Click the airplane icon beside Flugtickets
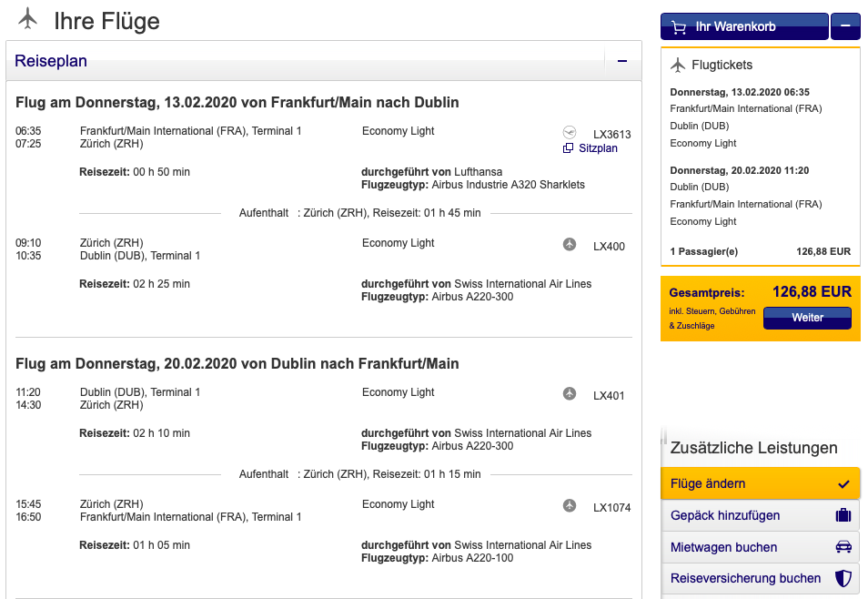The image size is (868, 599). [x=678, y=66]
